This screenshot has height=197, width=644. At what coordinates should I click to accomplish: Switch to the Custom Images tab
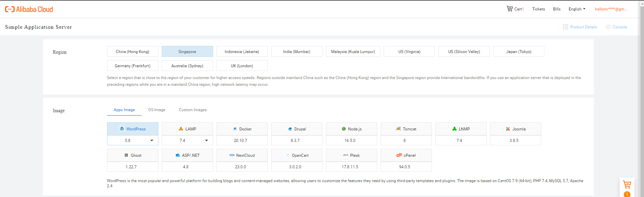tap(193, 110)
